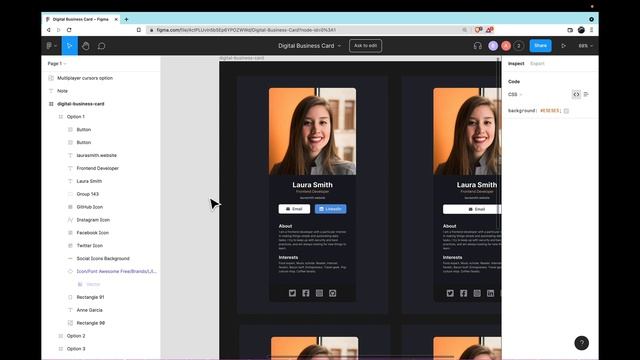Image resolution: width=640 pixels, height=360 pixels.
Task: Copy the background color swatch in code
Action: [566, 111]
